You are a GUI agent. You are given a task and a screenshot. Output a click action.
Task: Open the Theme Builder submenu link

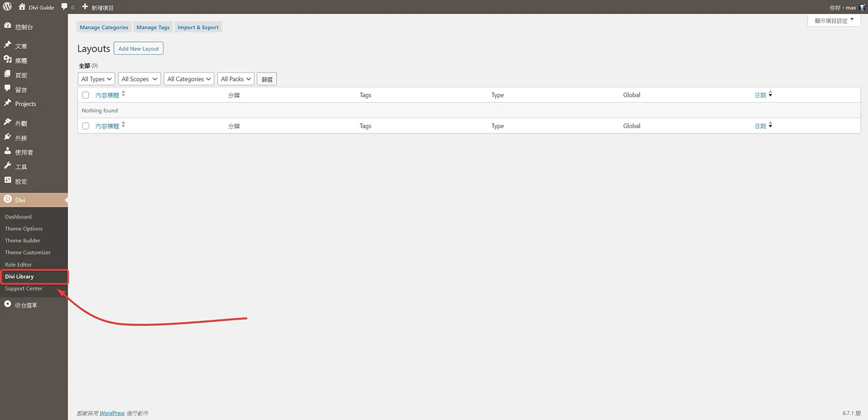(x=23, y=240)
